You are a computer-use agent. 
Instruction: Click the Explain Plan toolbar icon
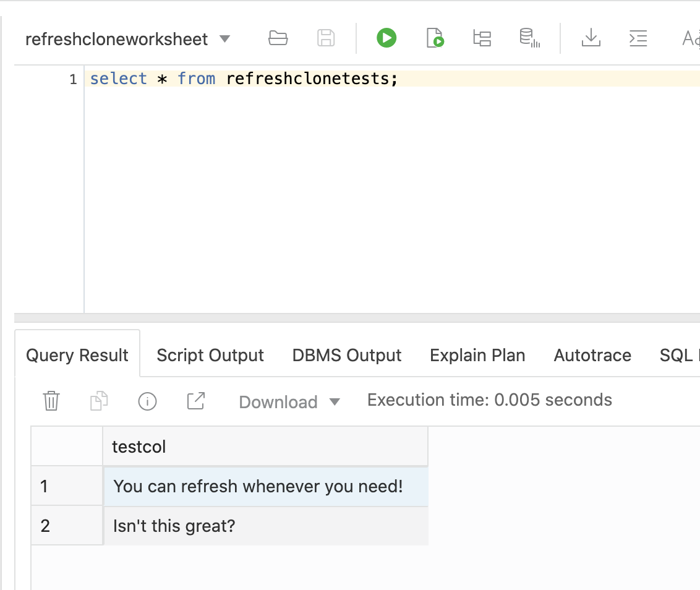coord(482,38)
